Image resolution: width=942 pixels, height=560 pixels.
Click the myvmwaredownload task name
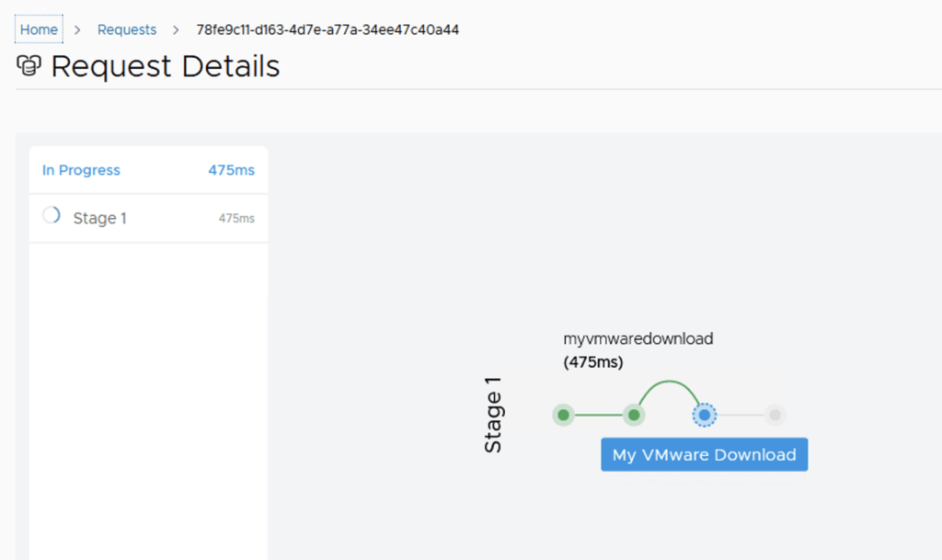pos(638,338)
